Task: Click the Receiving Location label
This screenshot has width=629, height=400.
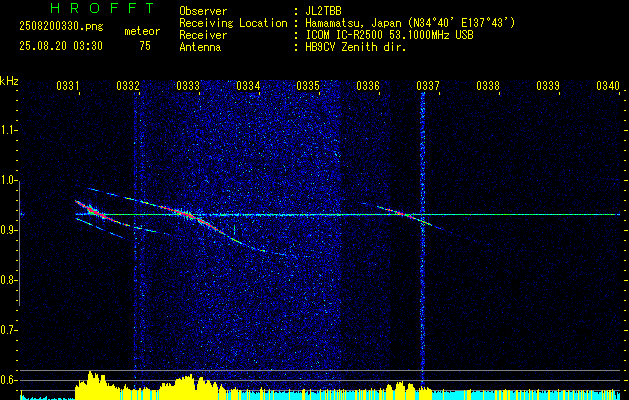Action: tap(233, 23)
